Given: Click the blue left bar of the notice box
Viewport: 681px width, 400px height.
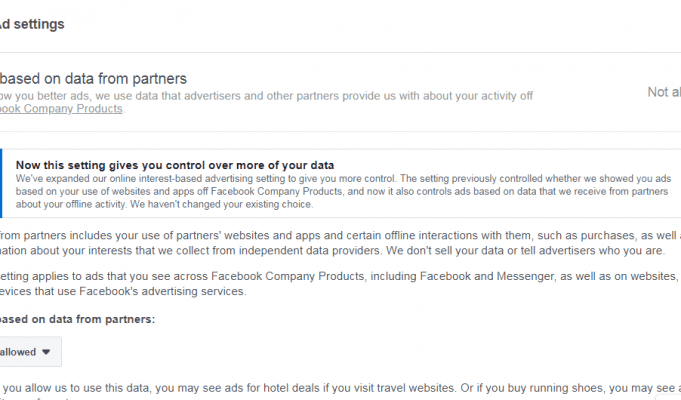Looking at the screenshot, I should [2, 183].
